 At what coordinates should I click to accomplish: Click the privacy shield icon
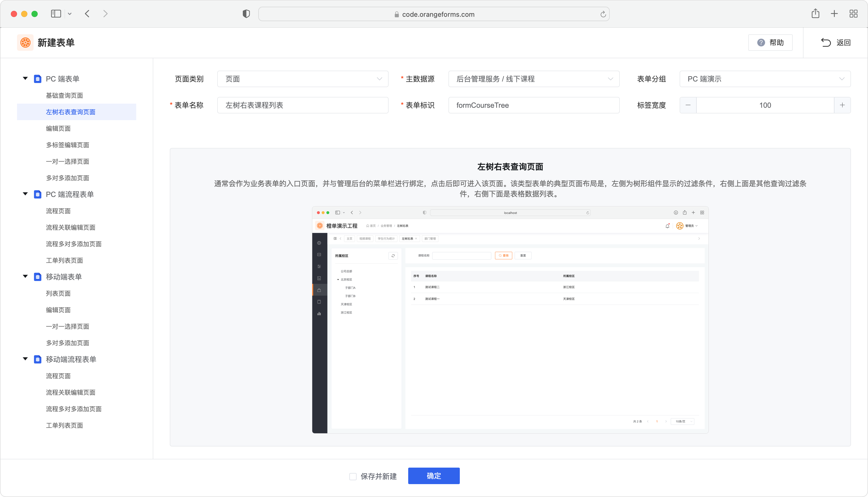point(246,14)
